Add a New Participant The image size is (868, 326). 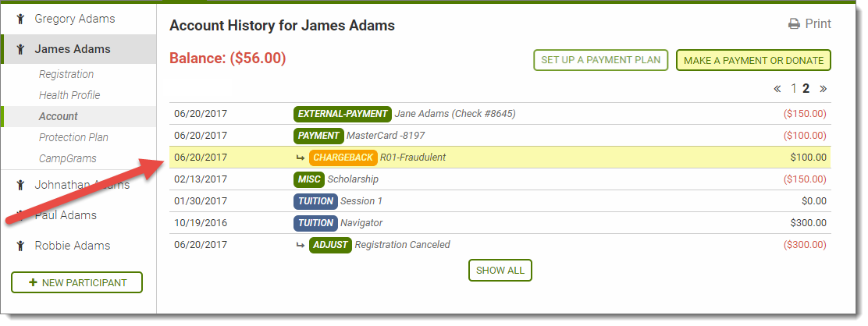76,282
